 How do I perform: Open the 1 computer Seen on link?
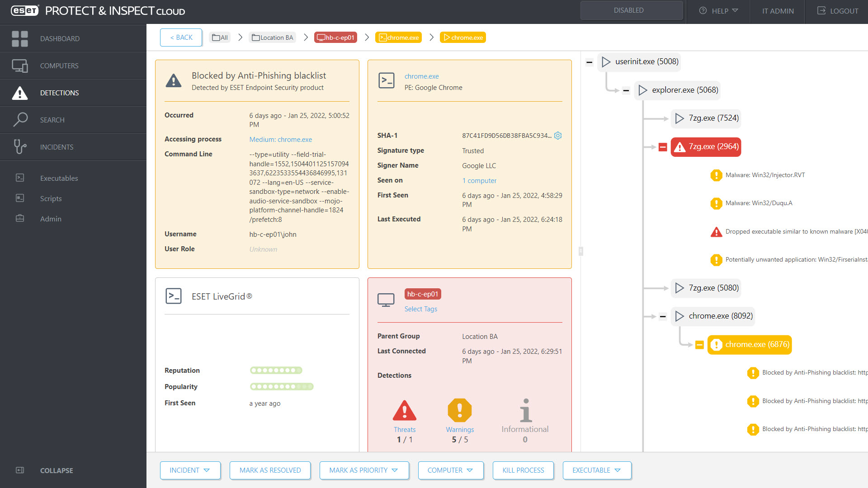point(479,180)
